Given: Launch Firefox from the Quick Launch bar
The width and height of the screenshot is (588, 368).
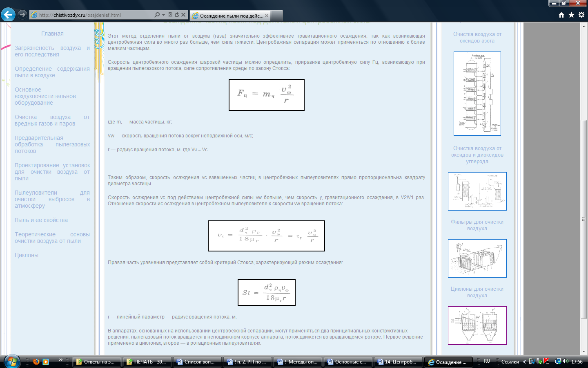Looking at the screenshot, I should 36,361.
